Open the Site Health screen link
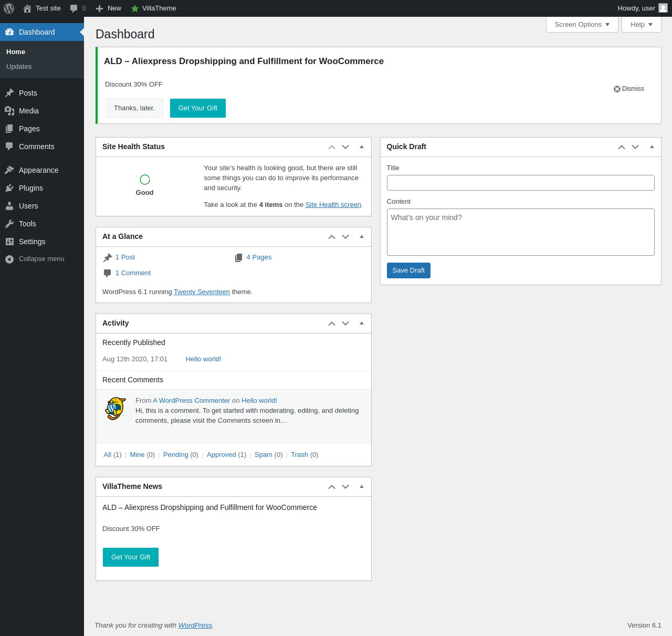This screenshot has height=636, width=672. [x=333, y=205]
